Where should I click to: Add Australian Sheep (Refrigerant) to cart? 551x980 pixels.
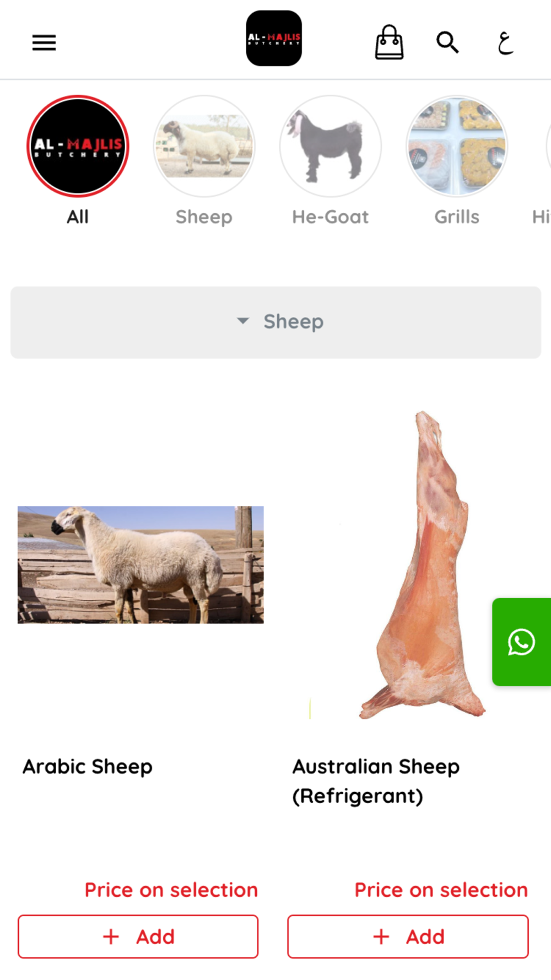(x=408, y=936)
